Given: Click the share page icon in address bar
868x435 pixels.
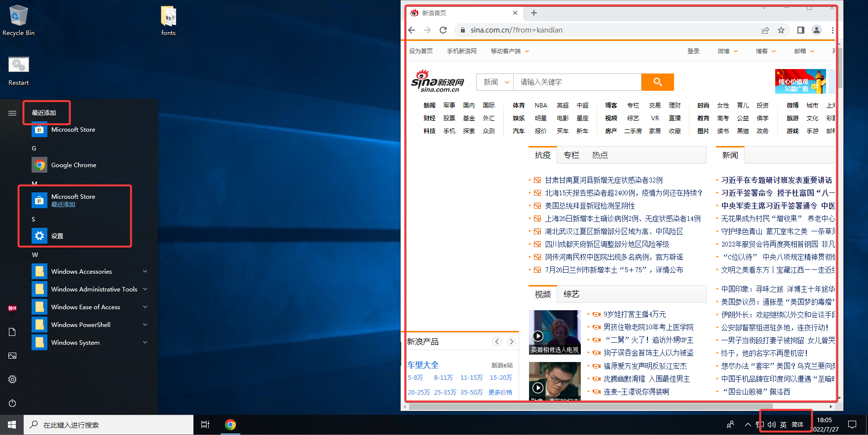Looking at the screenshot, I should (765, 30).
